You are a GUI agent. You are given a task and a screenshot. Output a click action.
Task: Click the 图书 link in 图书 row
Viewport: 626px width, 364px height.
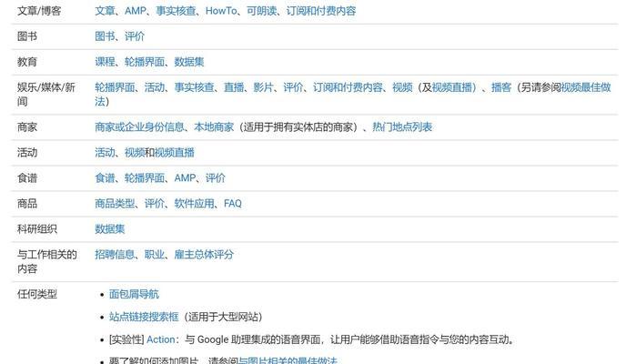pyautogui.click(x=105, y=36)
